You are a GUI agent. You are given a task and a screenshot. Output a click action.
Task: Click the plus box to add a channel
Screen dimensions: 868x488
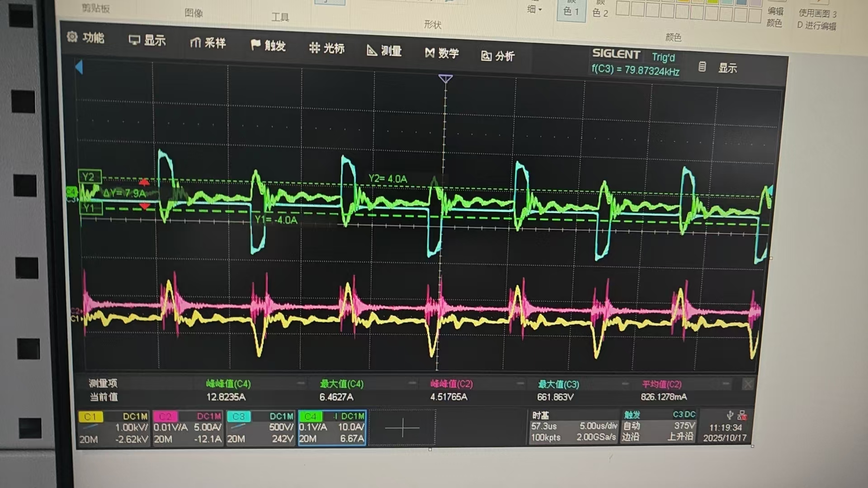tap(402, 428)
